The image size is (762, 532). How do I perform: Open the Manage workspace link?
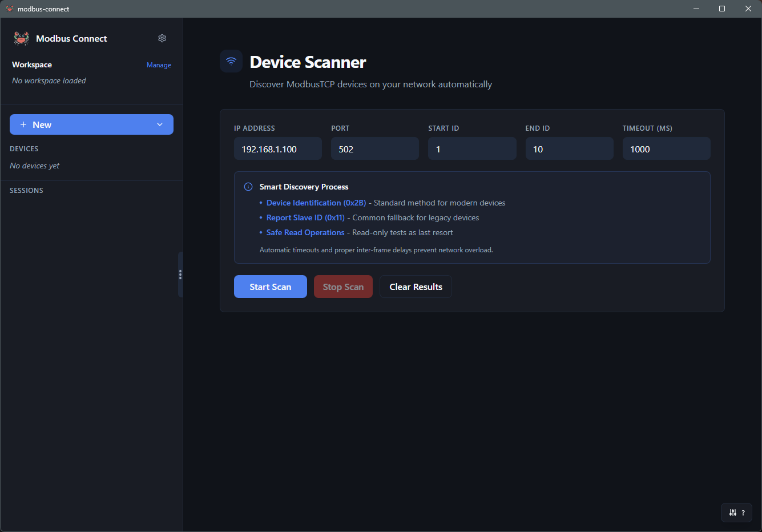[159, 65]
